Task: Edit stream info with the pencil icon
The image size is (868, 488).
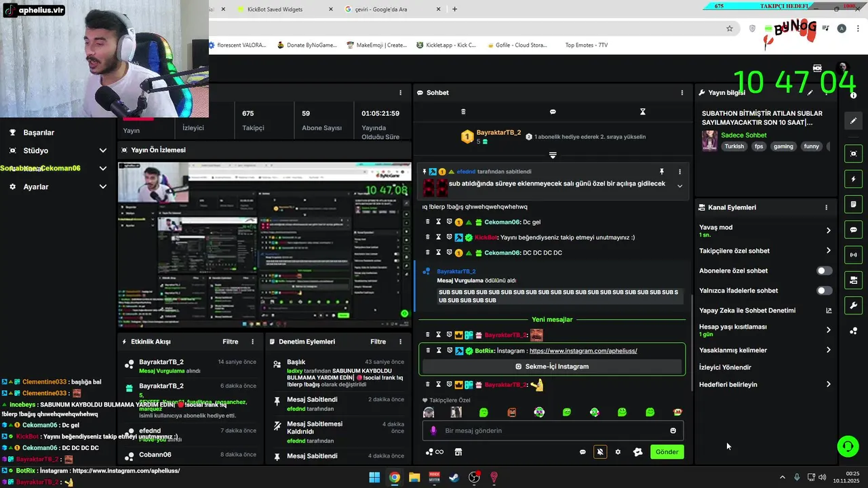Action: [x=810, y=93]
